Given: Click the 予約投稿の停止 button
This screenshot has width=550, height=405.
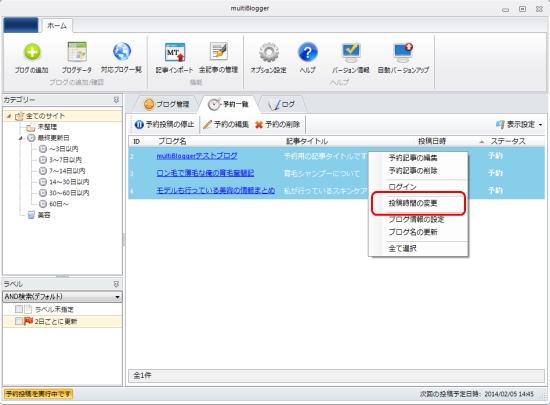Looking at the screenshot, I should (164, 124).
